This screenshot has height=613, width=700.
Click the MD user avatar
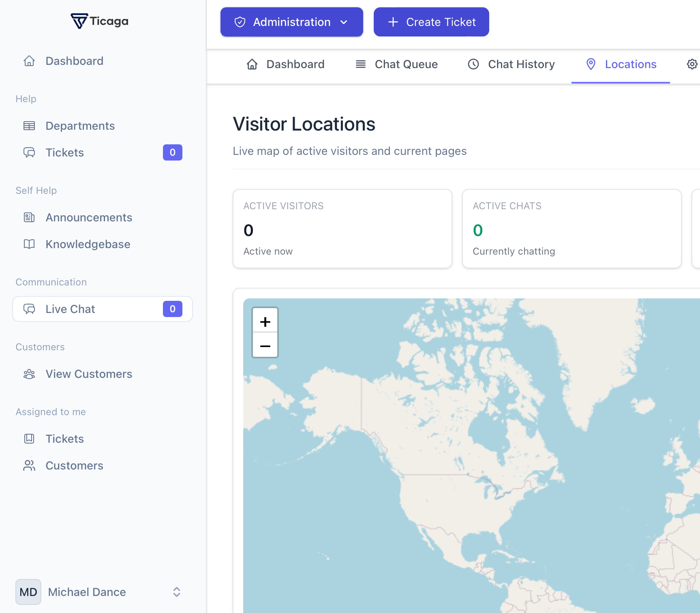pyautogui.click(x=28, y=592)
